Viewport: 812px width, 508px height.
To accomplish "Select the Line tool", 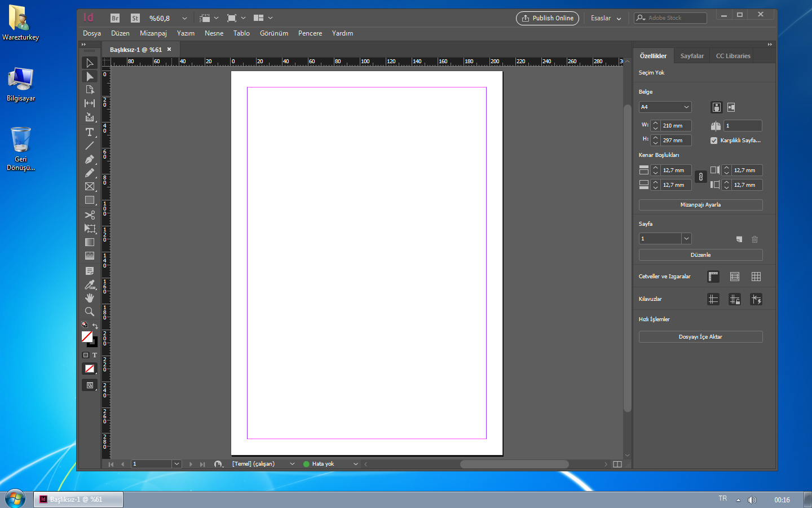I will 89,146.
